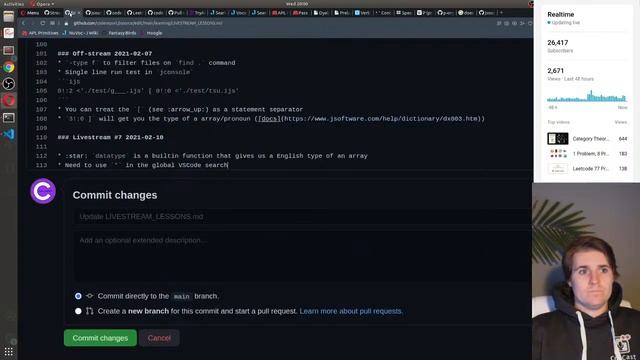Open the Opera application menu
The image size is (640, 360).
pyautogui.click(x=42, y=4)
